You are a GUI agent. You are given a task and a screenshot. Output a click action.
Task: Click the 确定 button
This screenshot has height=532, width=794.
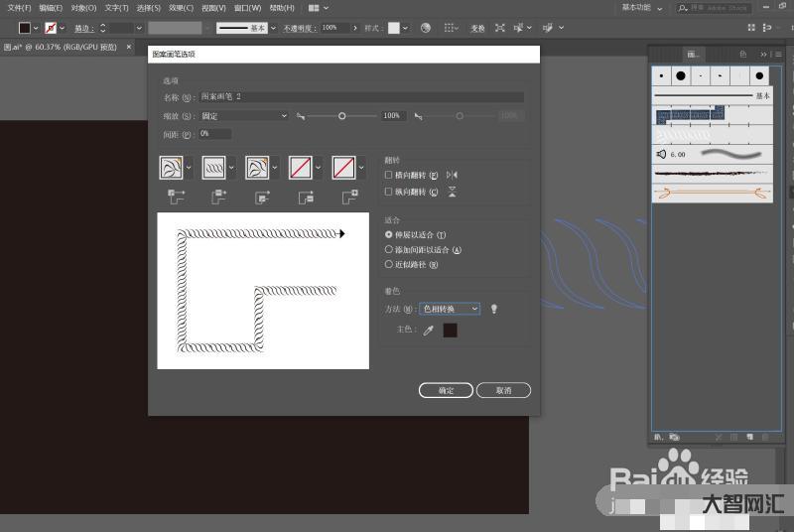[446, 390]
